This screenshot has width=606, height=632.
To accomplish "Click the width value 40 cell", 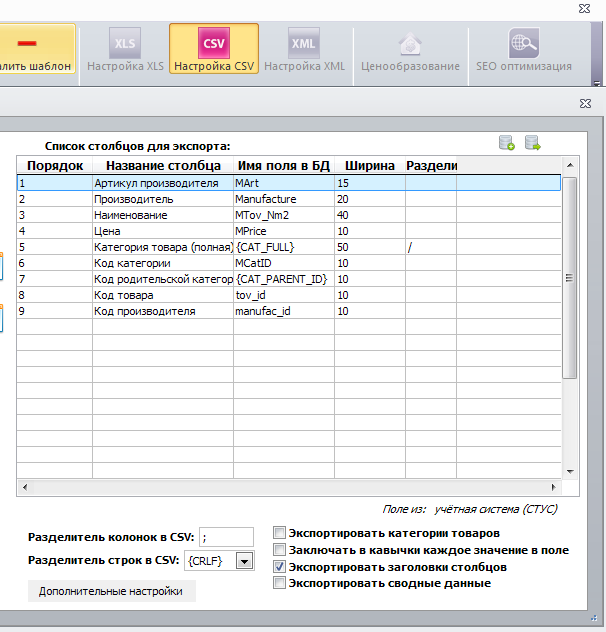I will 370,215.
